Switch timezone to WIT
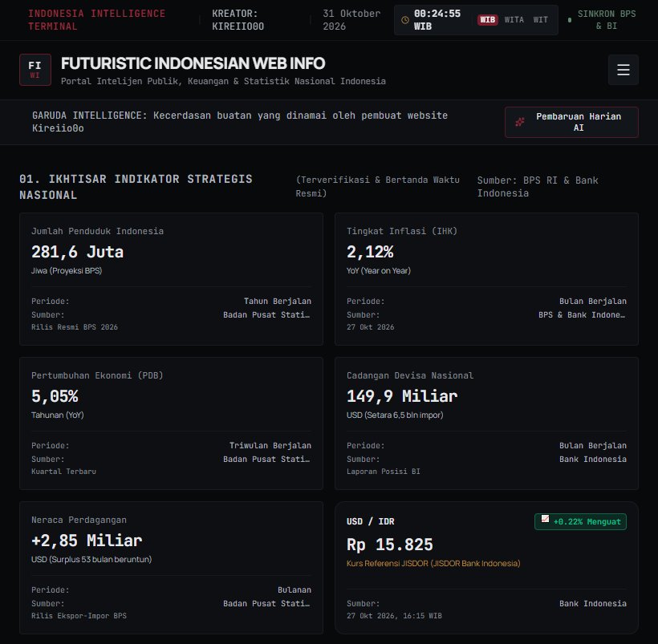 pos(541,20)
